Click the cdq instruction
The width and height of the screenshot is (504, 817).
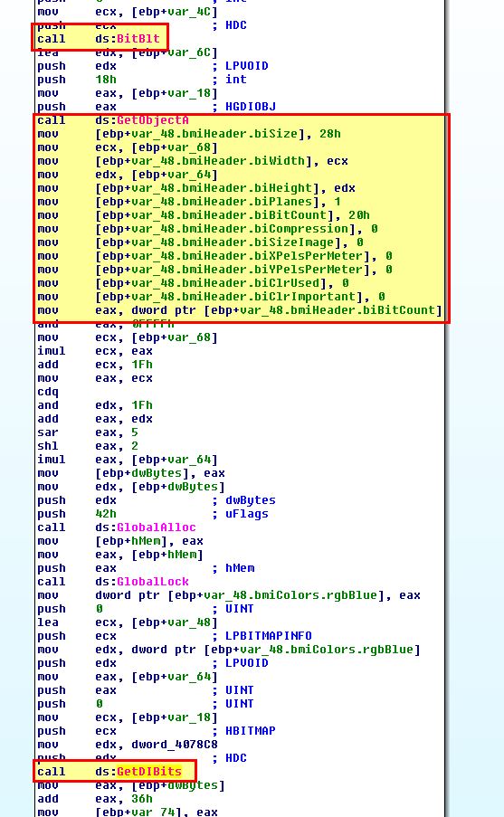[x=48, y=392]
